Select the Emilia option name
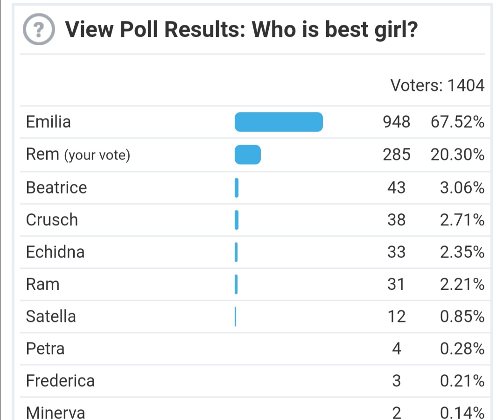The height and width of the screenshot is (420, 504). [49, 122]
